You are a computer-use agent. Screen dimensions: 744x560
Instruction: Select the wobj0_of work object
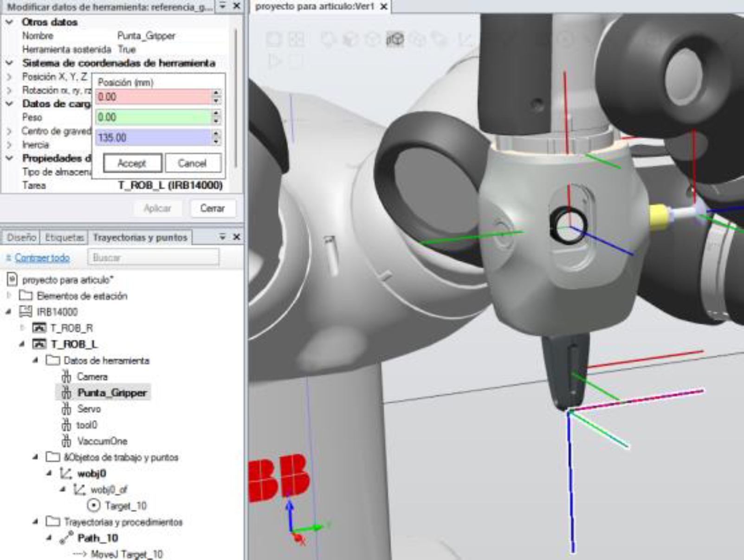[108, 489]
